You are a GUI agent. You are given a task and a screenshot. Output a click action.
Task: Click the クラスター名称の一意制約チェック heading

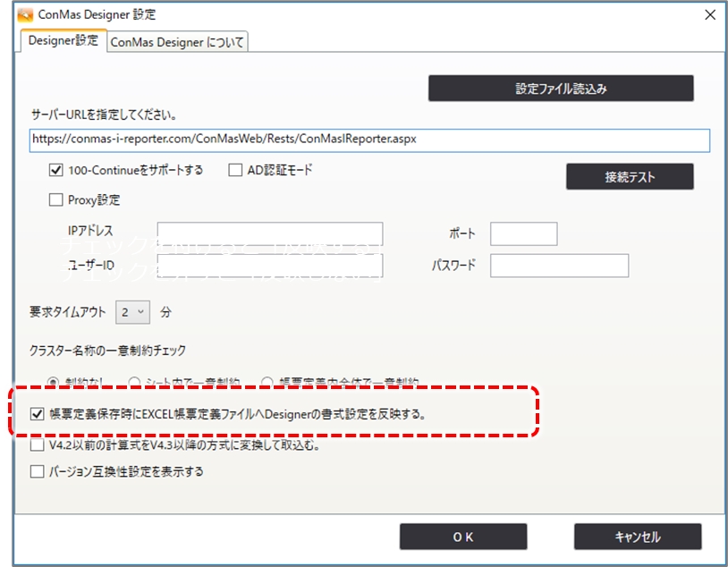pos(107,351)
